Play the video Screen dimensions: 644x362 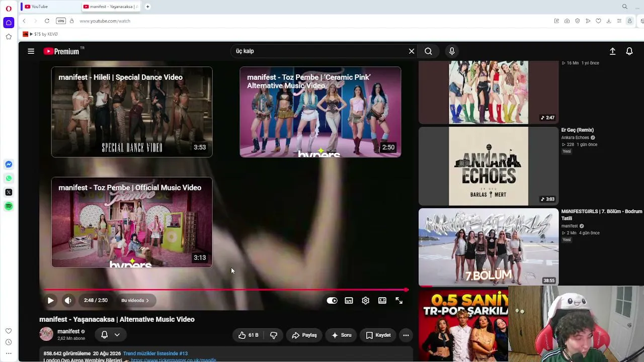click(x=50, y=301)
